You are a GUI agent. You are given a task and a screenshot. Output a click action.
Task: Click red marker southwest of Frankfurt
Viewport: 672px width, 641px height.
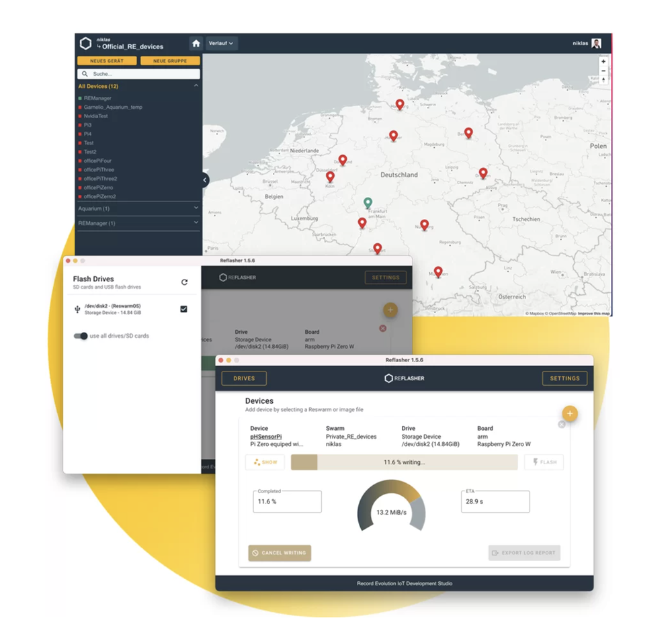click(362, 223)
